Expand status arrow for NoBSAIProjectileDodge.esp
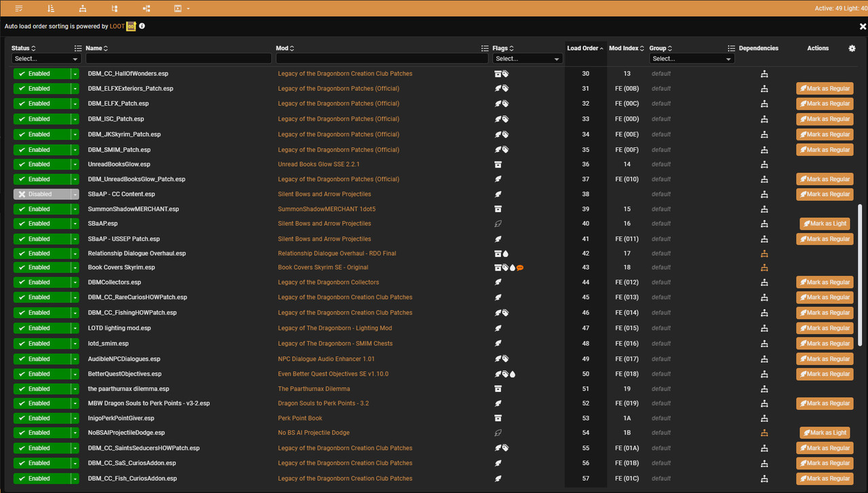This screenshot has width=868, height=493. tap(75, 433)
